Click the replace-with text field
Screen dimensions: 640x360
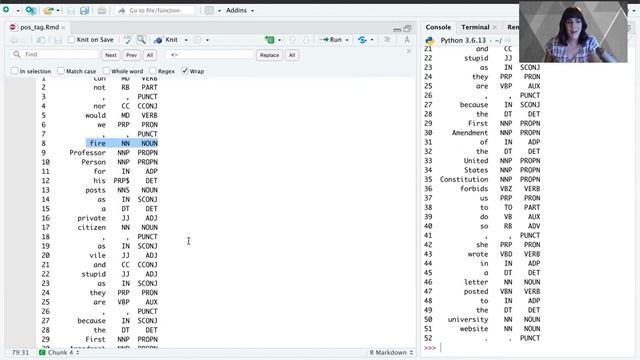pyautogui.click(x=209, y=55)
